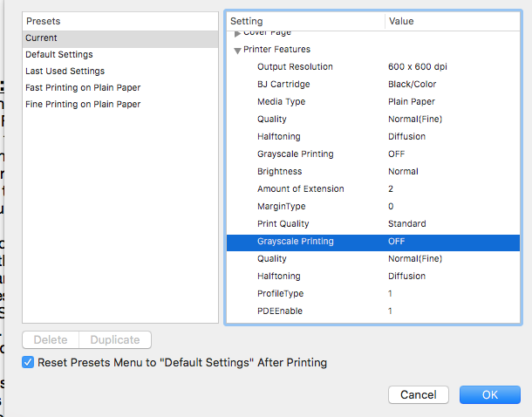
Task: Select the Media Type row
Action: point(281,102)
